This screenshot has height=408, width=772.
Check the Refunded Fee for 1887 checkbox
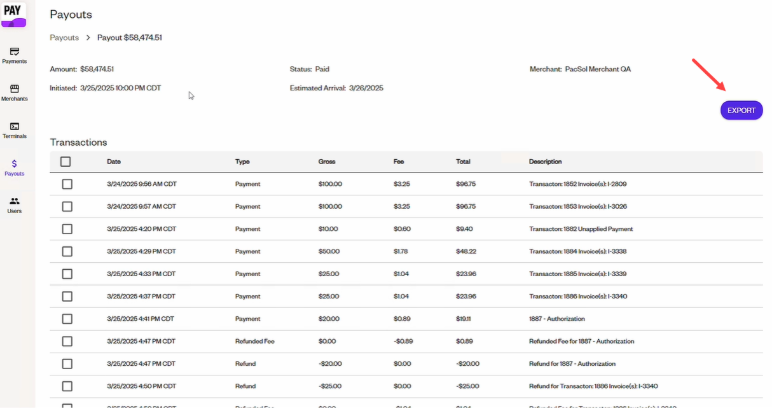pyautogui.click(x=67, y=341)
